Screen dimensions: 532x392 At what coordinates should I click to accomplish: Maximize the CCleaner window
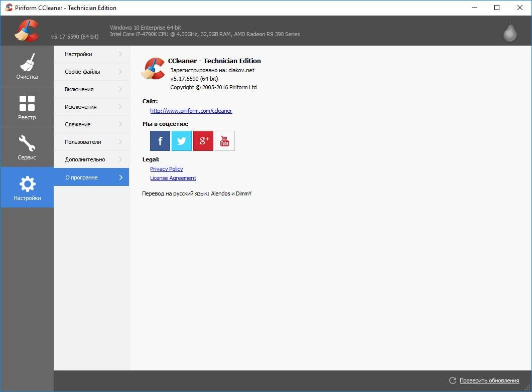pos(497,8)
